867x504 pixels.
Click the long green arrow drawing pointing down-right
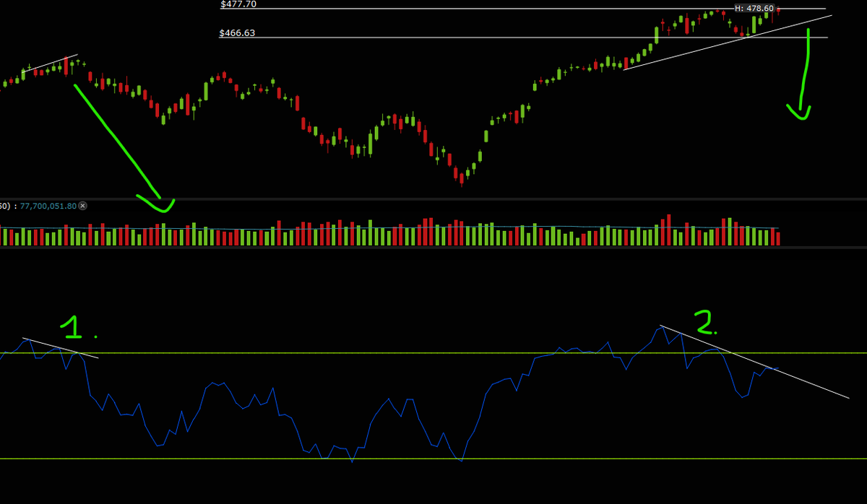pyautogui.click(x=119, y=141)
